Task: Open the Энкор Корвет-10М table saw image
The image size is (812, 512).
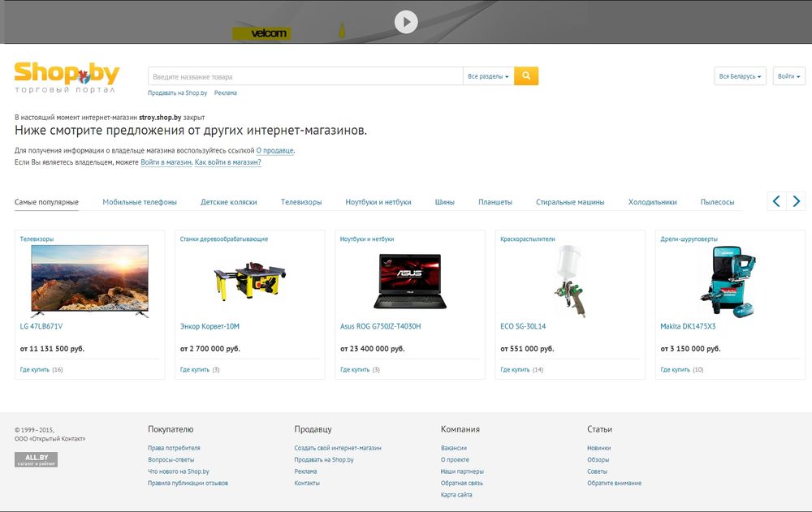Action: click(x=249, y=281)
